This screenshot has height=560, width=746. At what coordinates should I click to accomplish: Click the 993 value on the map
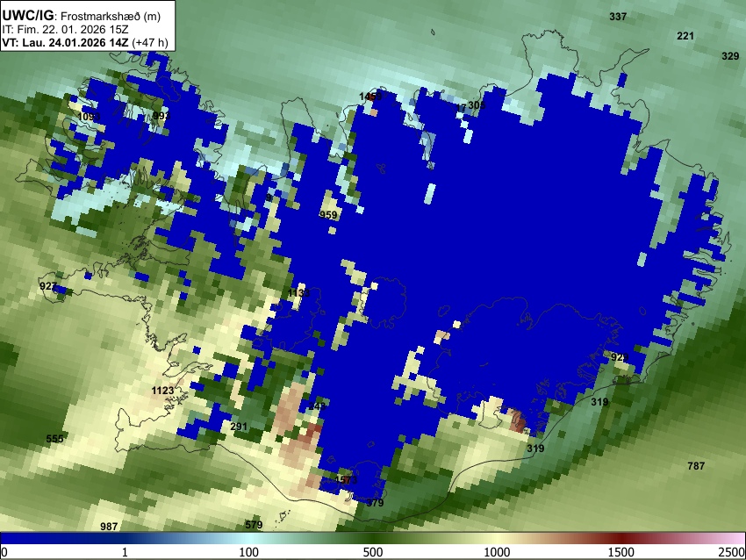click(161, 116)
